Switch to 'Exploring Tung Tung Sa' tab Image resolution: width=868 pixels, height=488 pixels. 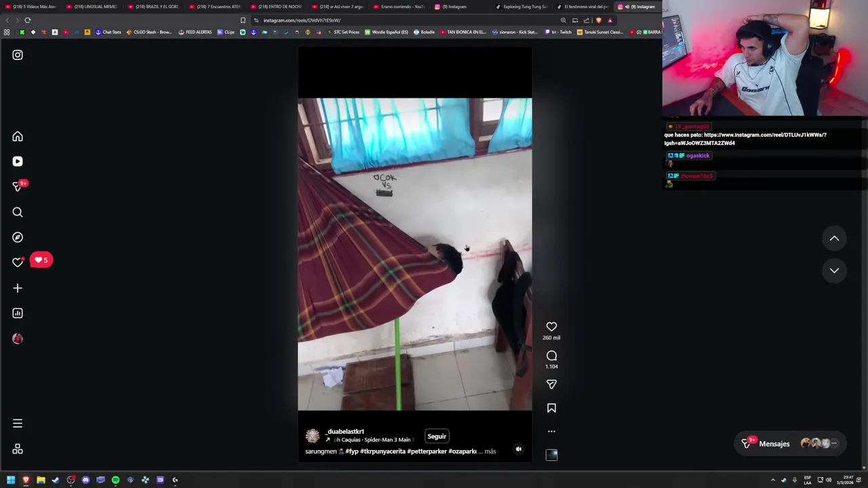pyautogui.click(x=521, y=7)
